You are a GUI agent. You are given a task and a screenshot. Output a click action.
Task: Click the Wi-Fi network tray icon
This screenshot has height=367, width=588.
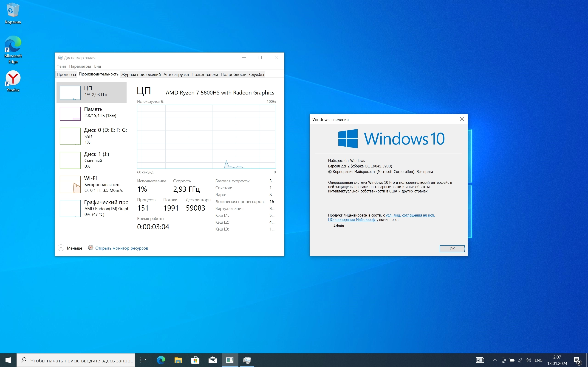pyautogui.click(x=520, y=360)
